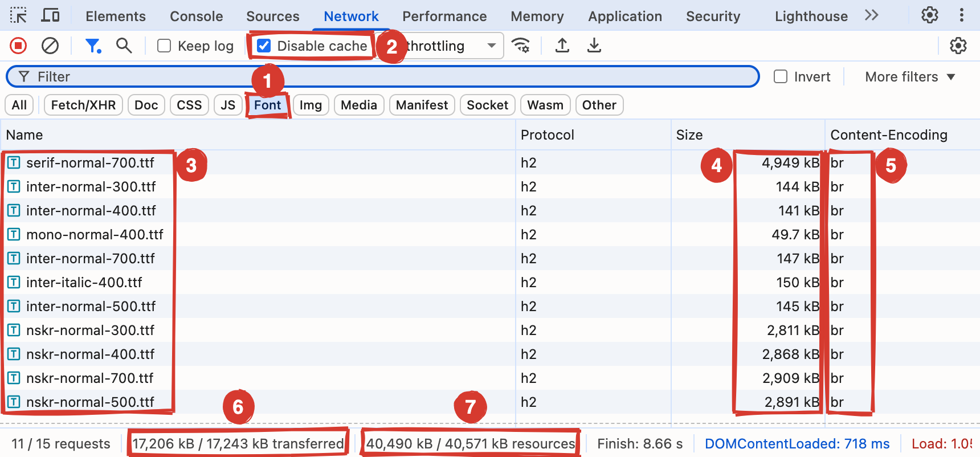Viewport: 980px width, 457px height.
Task: Focus the Filter text input
Action: pos(383,76)
